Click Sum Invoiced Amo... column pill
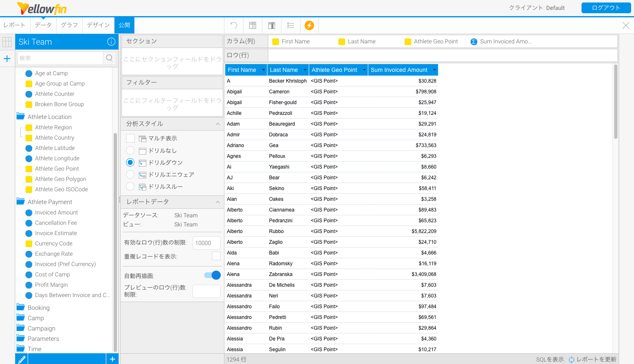The width and height of the screenshot is (634, 364). coord(501,41)
